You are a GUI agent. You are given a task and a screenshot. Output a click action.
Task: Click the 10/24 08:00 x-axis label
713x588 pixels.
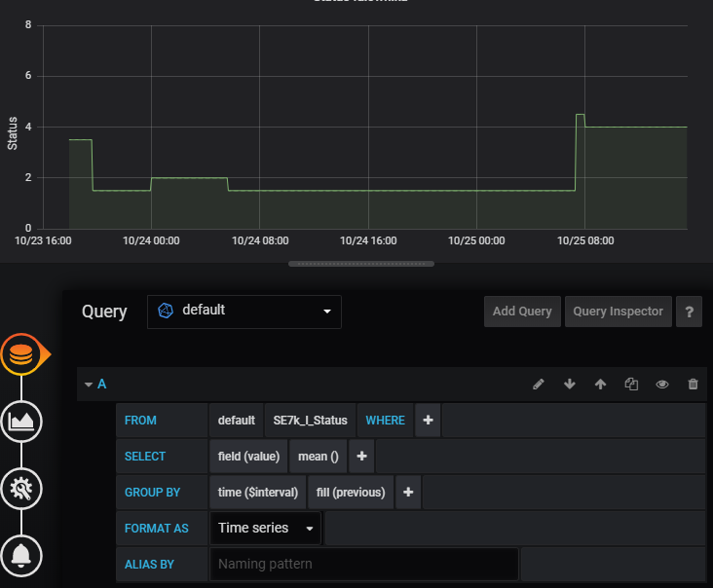[260, 240]
